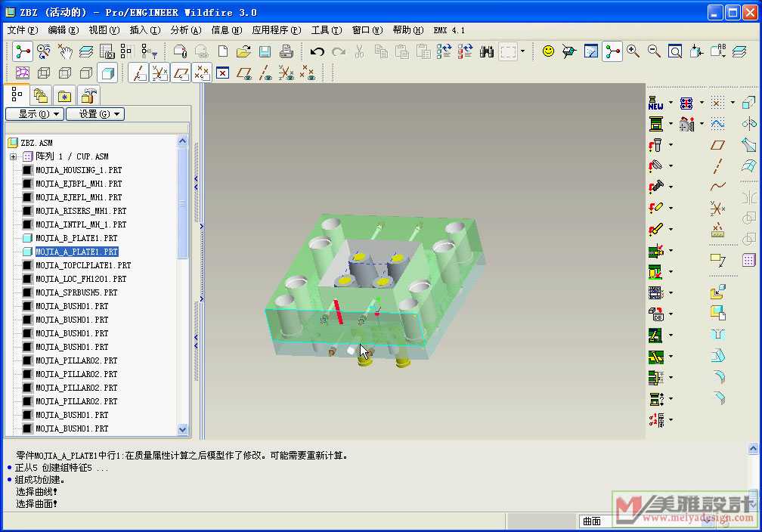
Task: Open the 工具 menu
Action: [327, 30]
